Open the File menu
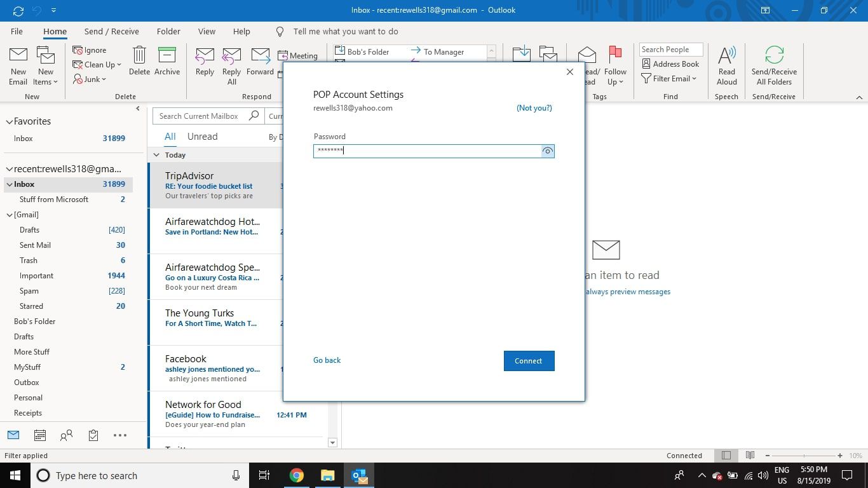This screenshot has width=868, height=488. tap(17, 31)
